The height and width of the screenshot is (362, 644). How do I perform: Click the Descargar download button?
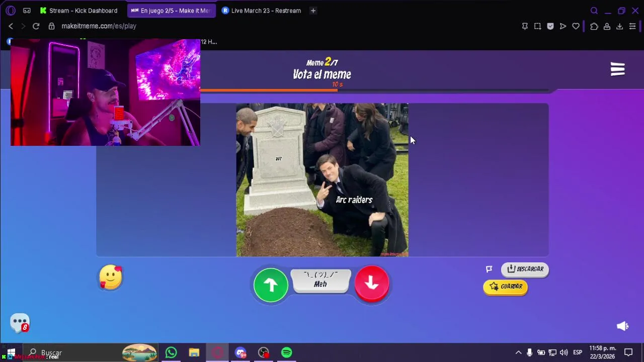pos(525,269)
